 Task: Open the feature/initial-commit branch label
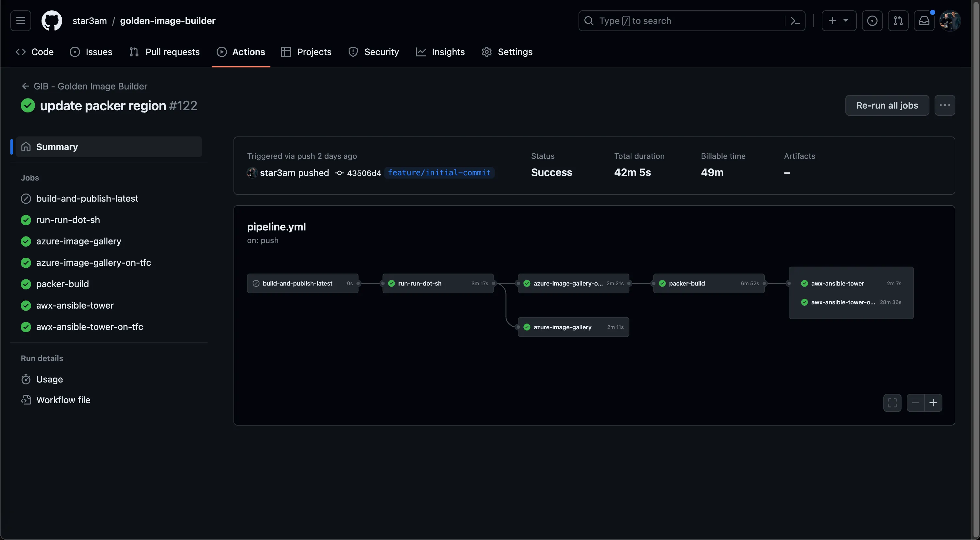point(439,173)
